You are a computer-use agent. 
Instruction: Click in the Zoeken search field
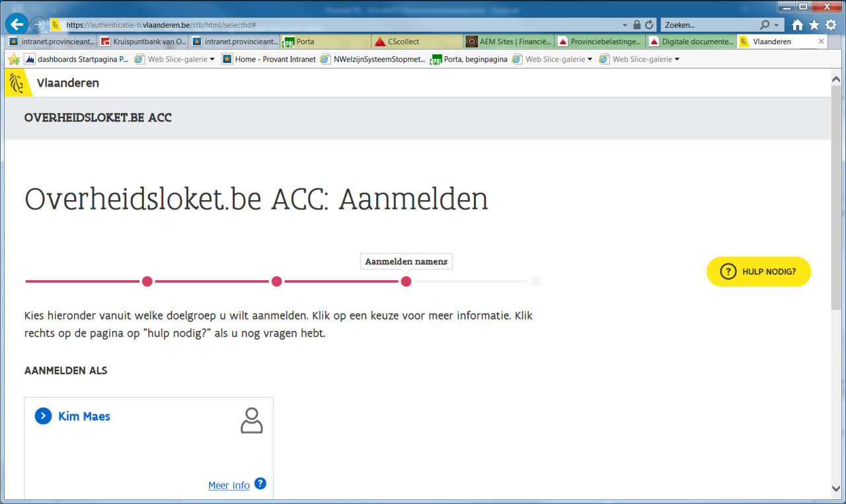(x=710, y=25)
